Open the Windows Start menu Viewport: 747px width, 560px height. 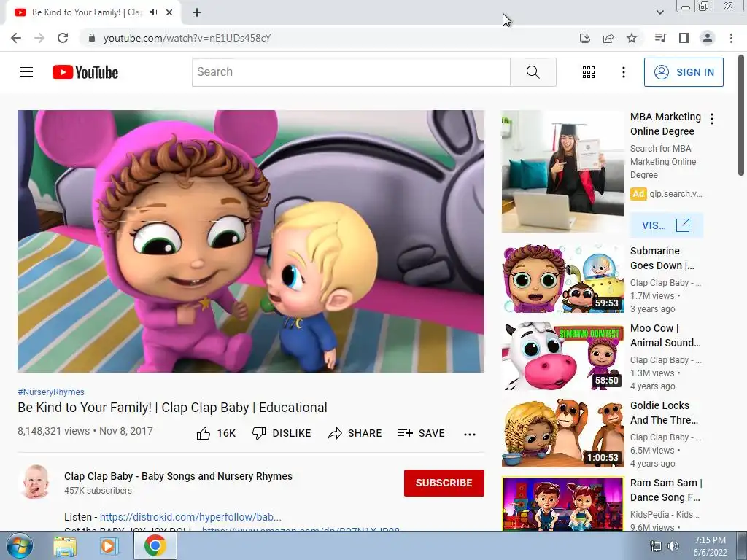(x=19, y=545)
